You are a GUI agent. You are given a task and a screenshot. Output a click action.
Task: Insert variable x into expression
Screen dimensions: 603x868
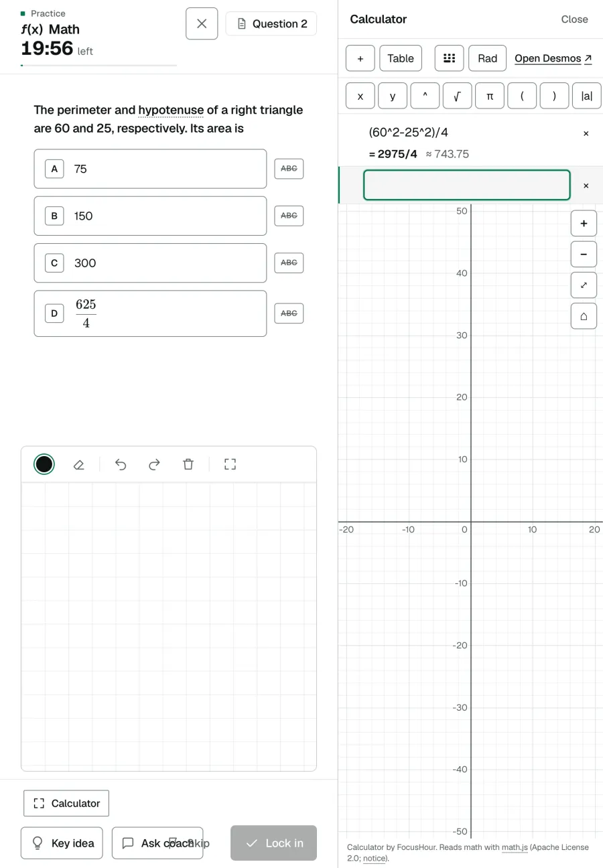pyautogui.click(x=360, y=96)
